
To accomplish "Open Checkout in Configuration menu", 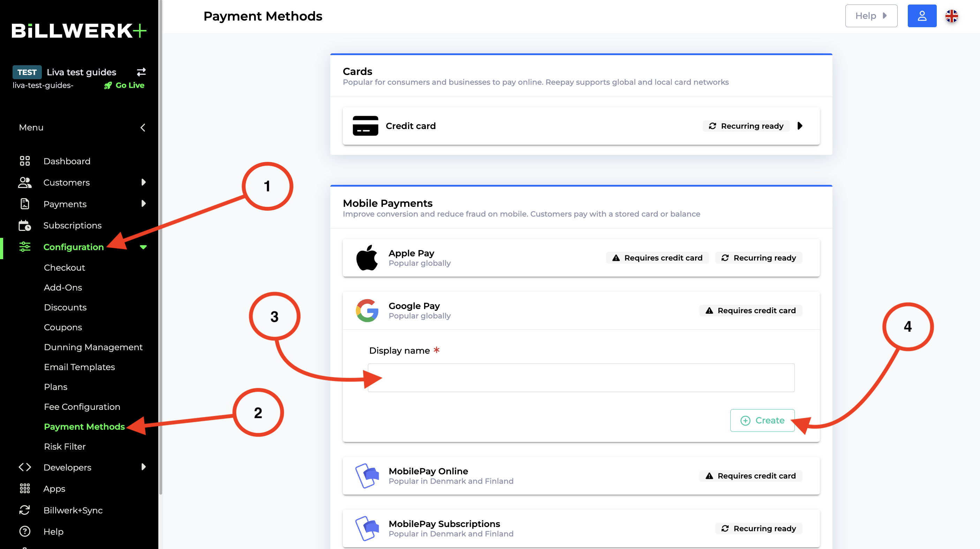I will point(64,268).
